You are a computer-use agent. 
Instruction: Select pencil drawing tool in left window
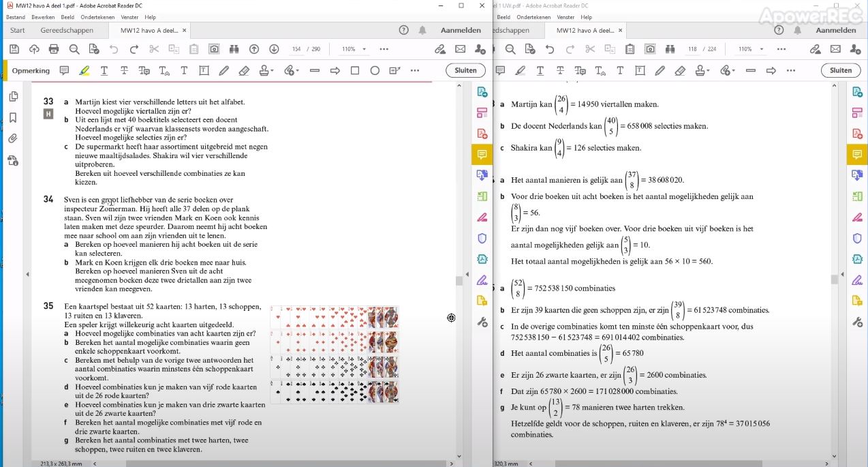[224, 70]
